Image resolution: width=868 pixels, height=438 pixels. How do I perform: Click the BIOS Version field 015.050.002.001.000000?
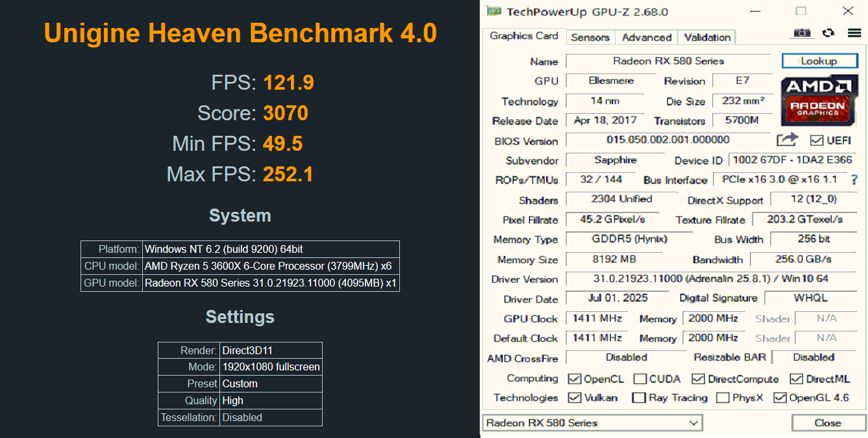[668, 140]
